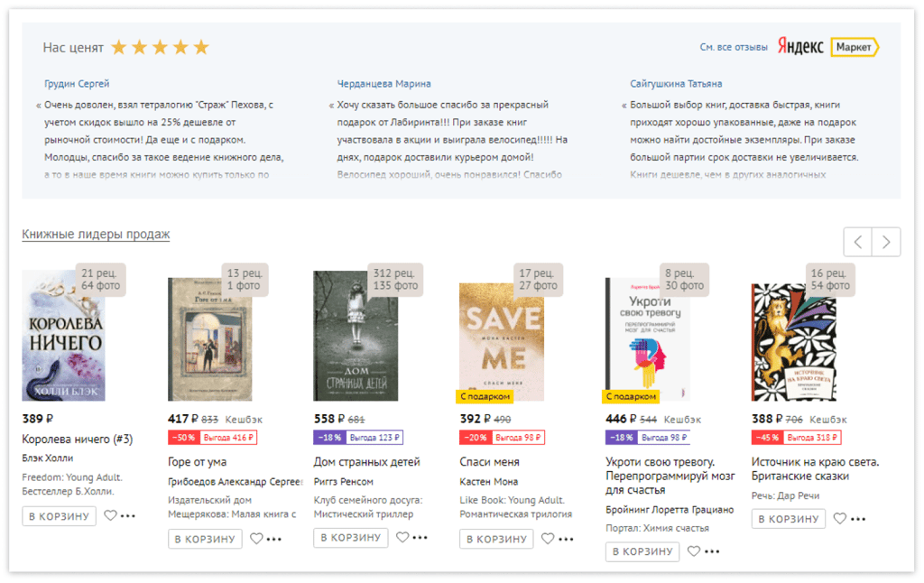Click heart icon for 'Источник на краю света'

(x=840, y=519)
